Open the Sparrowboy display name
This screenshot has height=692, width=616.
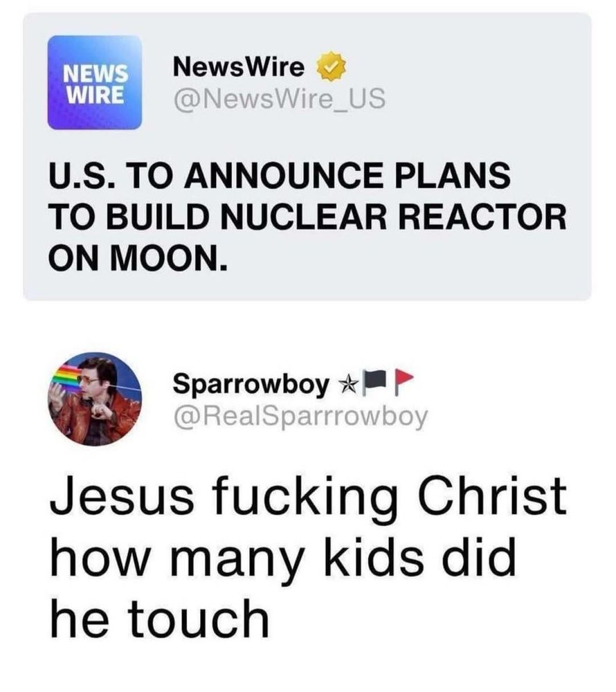pos(251,384)
